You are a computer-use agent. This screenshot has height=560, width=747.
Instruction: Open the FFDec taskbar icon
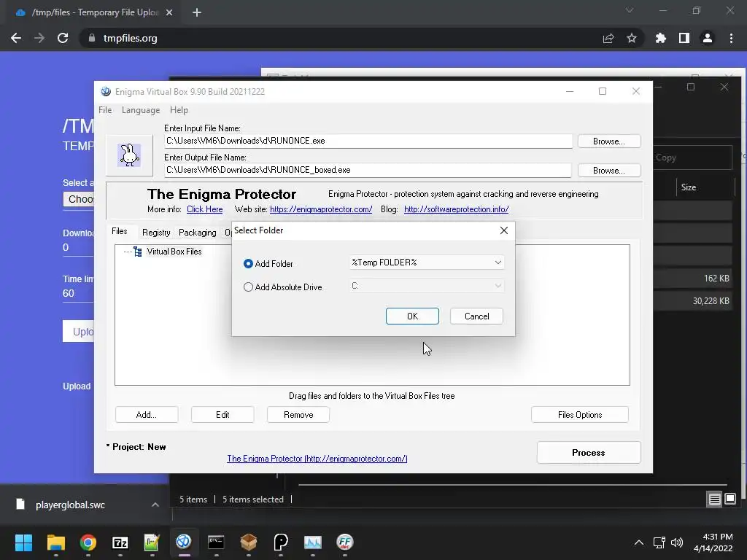[x=344, y=542]
